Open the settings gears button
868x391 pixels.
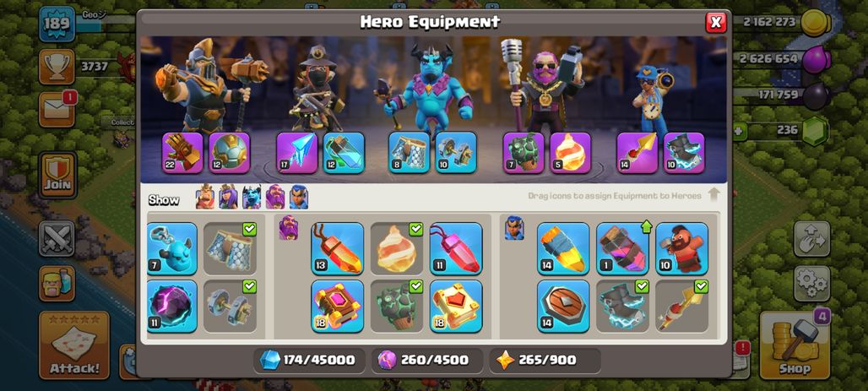click(x=812, y=283)
